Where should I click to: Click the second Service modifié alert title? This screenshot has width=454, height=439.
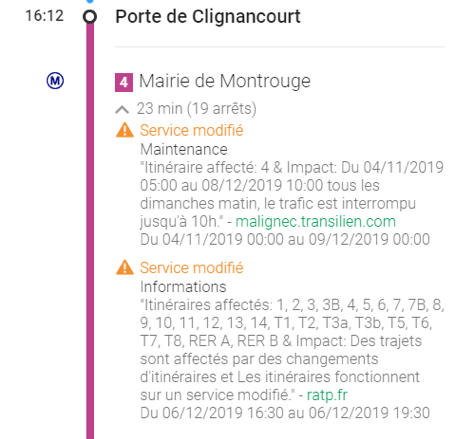click(x=191, y=267)
